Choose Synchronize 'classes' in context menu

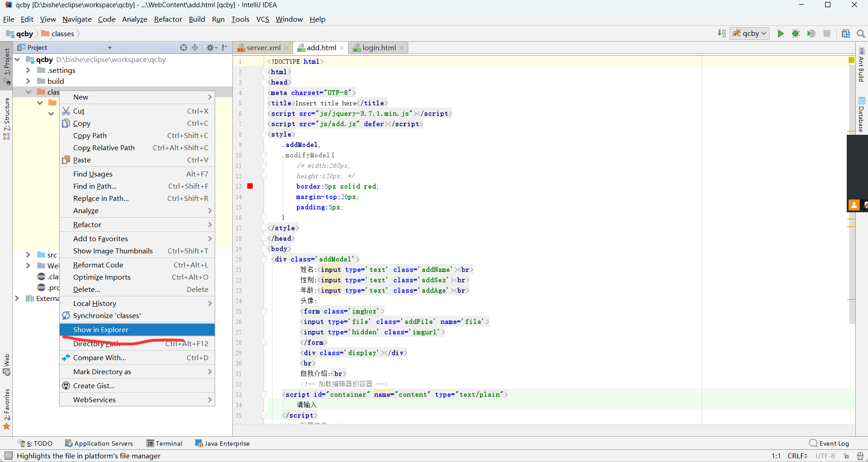137,315
